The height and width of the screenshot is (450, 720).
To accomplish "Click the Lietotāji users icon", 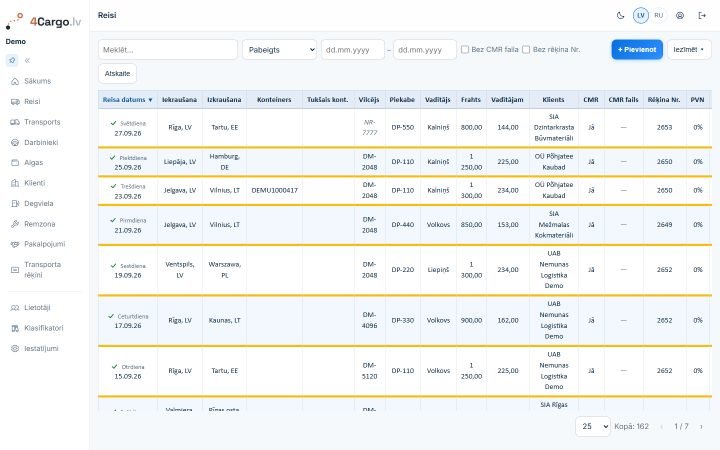I will click(15, 308).
